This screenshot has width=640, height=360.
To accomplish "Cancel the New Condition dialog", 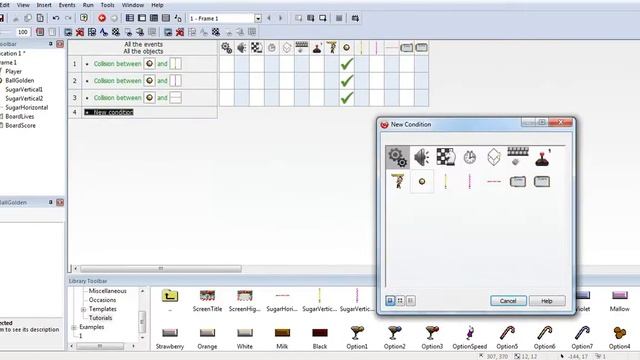I will (508, 301).
